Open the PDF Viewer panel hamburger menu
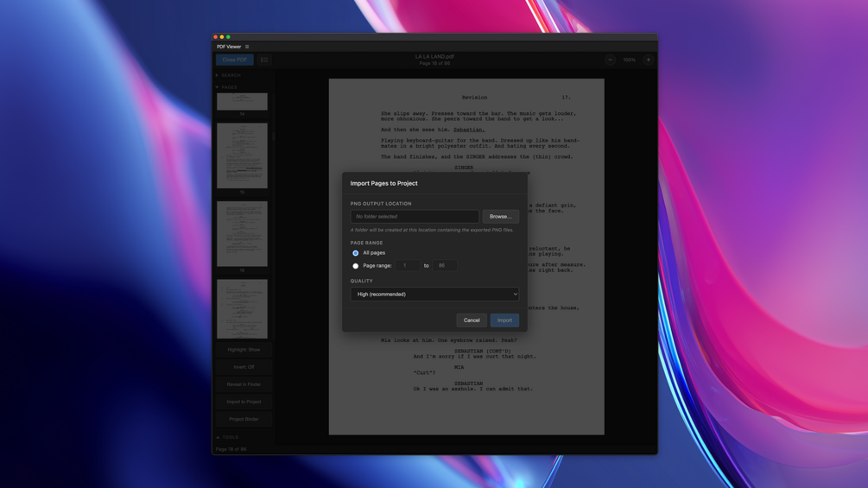Viewport: 868px width, 488px height. click(247, 47)
